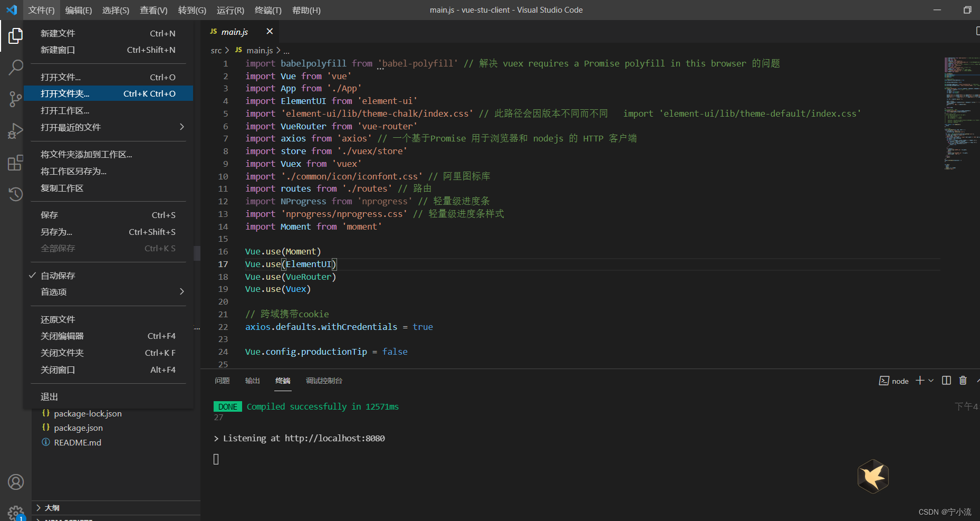Select package.json in file explorer

click(x=78, y=428)
